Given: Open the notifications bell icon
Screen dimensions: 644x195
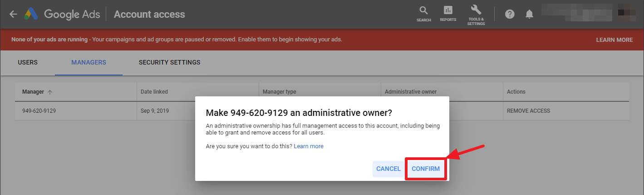Looking at the screenshot, I should pyautogui.click(x=529, y=14).
